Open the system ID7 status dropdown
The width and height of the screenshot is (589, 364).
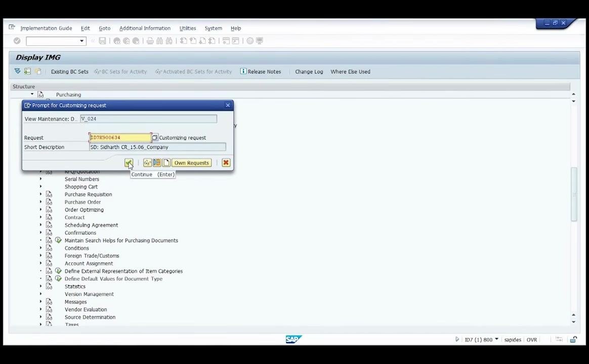click(496, 339)
